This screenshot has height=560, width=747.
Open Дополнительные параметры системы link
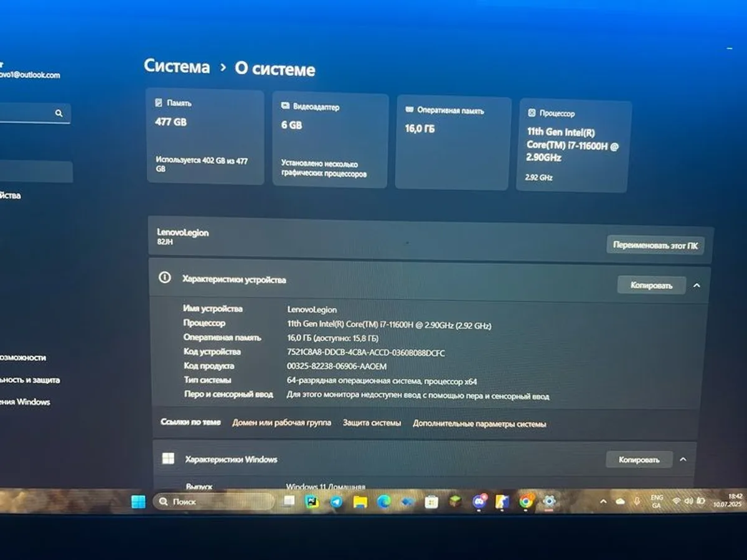(x=479, y=424)
